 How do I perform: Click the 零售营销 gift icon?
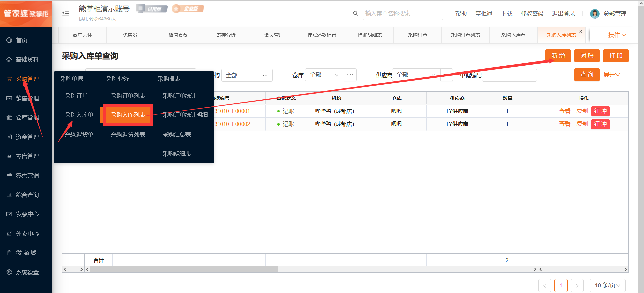[9, 176]
